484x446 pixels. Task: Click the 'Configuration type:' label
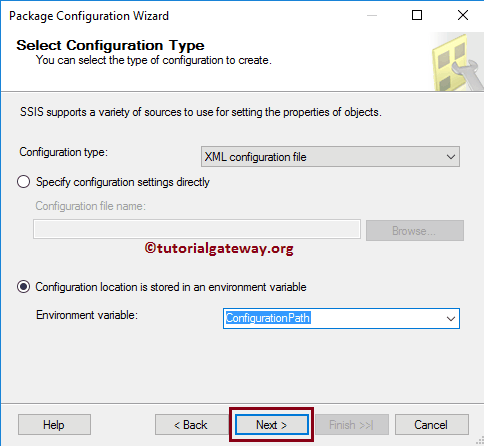click(64, 152)
